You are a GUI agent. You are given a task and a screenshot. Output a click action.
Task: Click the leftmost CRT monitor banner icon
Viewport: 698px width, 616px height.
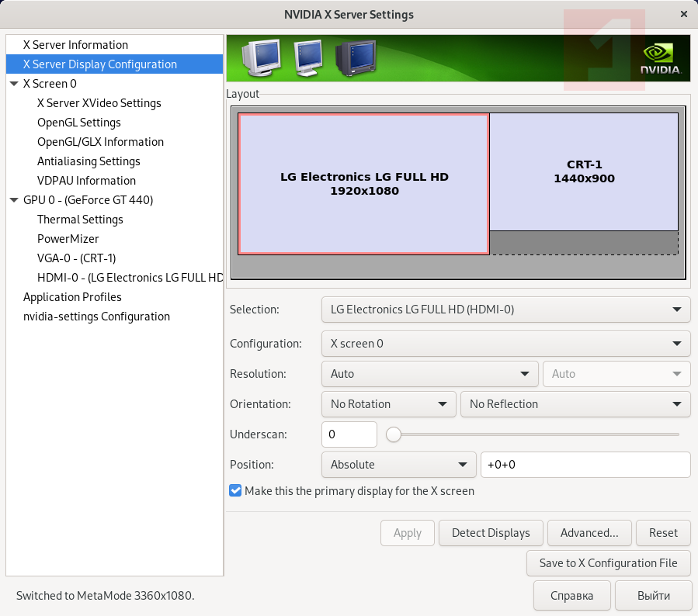(262, 58)
